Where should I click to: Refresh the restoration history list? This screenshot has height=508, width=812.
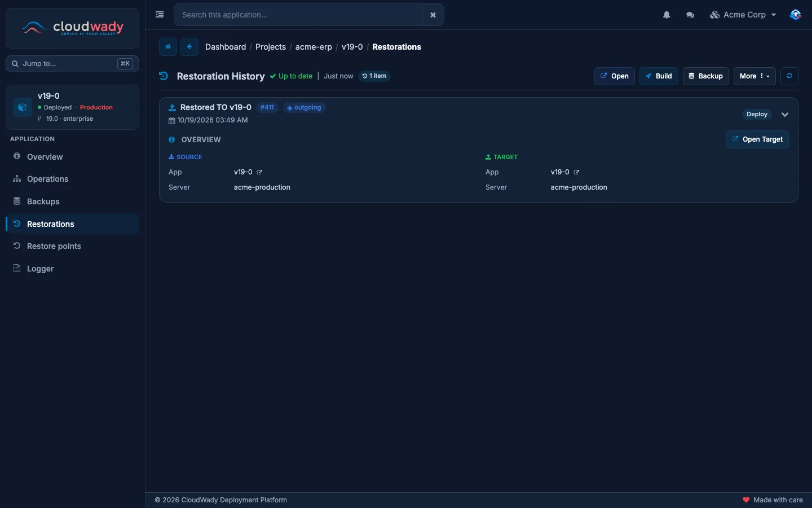pos(789,76)
